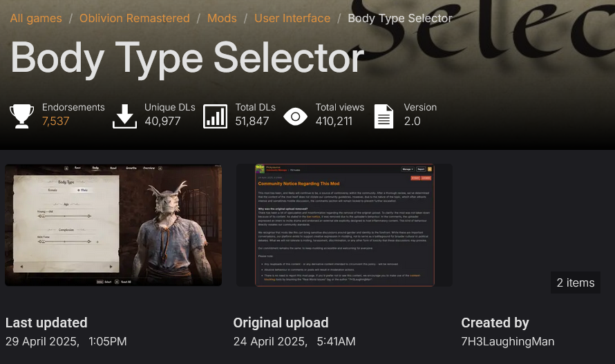Click Body Type Selector breadcrumb text
Image resolution: width=615 pixels, height=364 pixels.
[x=400, y=19]
